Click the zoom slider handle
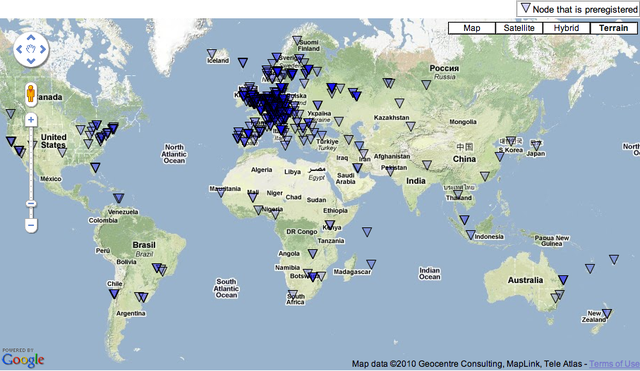 (31, 204)
